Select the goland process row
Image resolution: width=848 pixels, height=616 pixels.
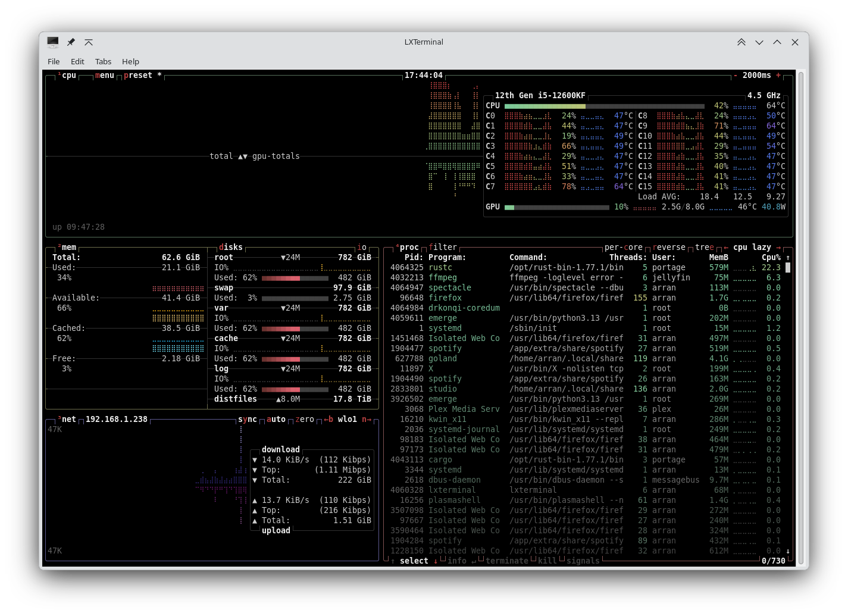(x=586, y=359)
